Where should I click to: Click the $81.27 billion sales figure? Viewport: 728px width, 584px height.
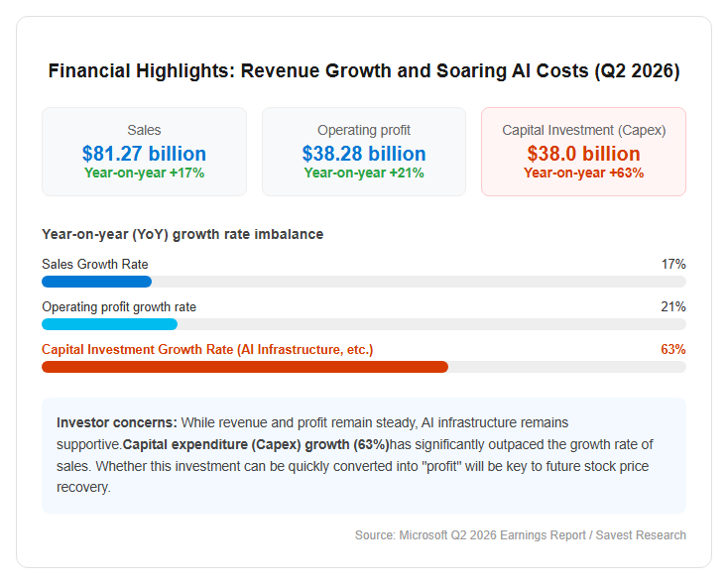[x=144, y=154]
